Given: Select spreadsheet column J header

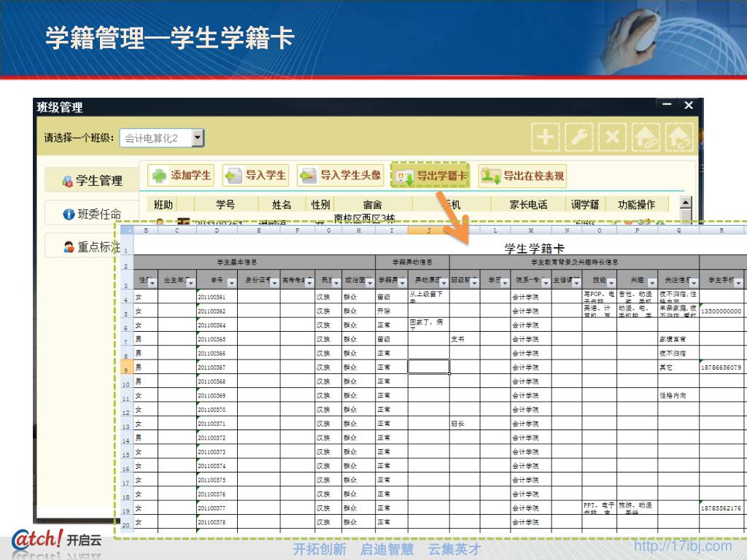Looking at the screenshot, I should [429, 230].
